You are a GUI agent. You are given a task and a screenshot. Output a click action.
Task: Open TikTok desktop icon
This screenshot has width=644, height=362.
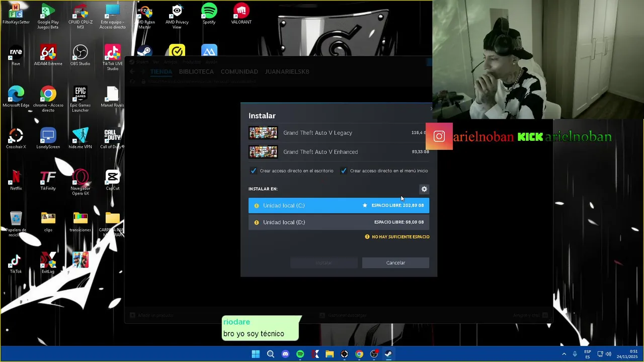16,263
